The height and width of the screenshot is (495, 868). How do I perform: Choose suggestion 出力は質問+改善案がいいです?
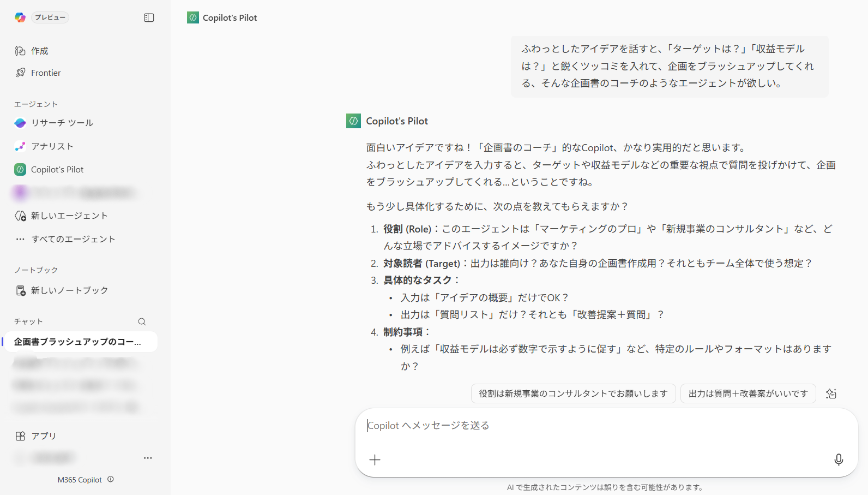pos(748,393)
